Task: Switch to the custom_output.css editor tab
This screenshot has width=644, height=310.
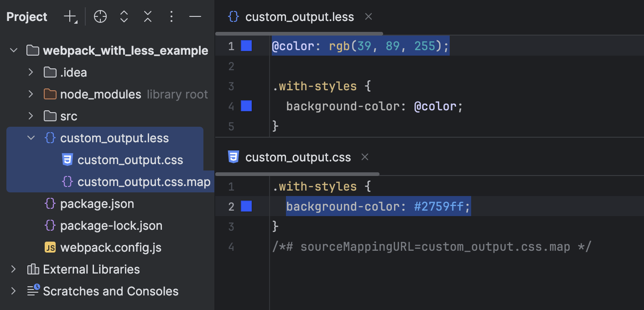Action: pyautogui.click(x=298, y=157)
